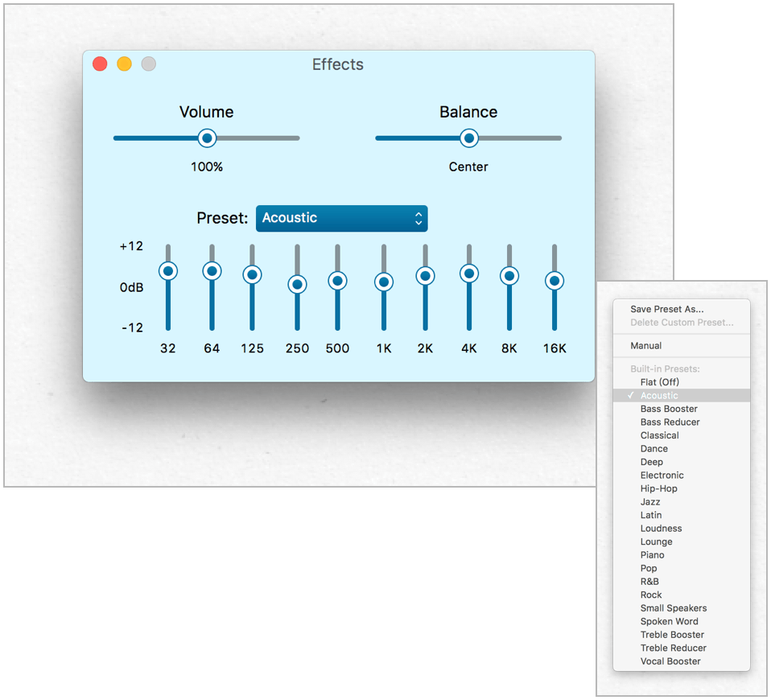Click the 64 Hz equalizer band knob
771x700 pixels.
click(212, 271)
